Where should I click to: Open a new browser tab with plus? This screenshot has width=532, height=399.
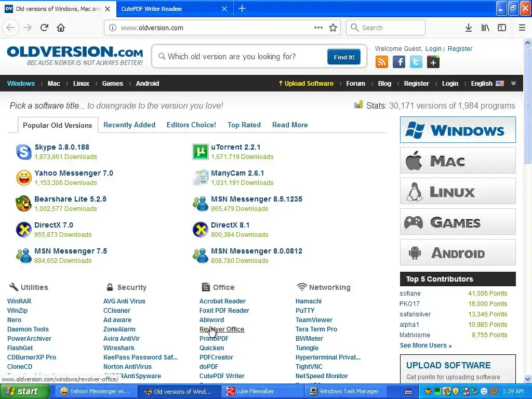(x=242, y=8)
